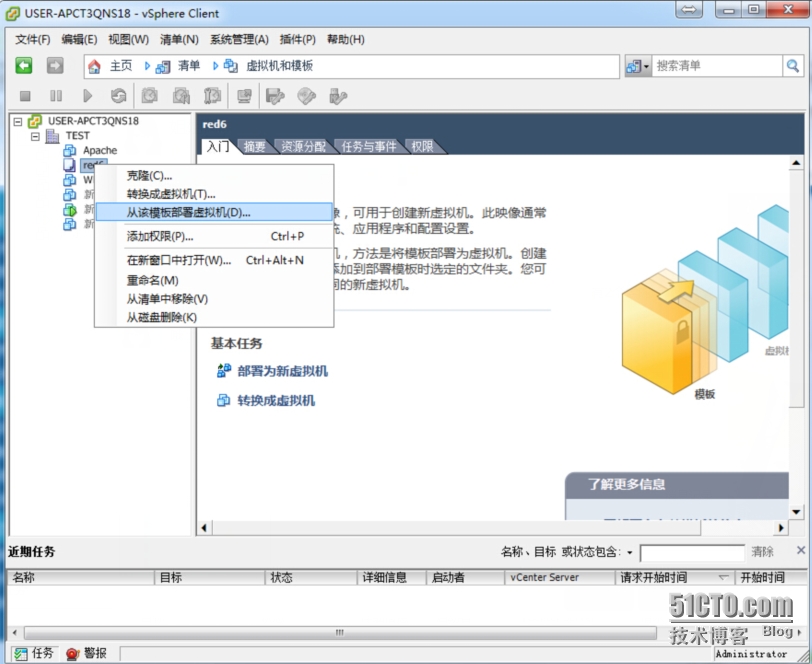Open the 清单(N) menu
812x664 pixels.
point(179,39)
